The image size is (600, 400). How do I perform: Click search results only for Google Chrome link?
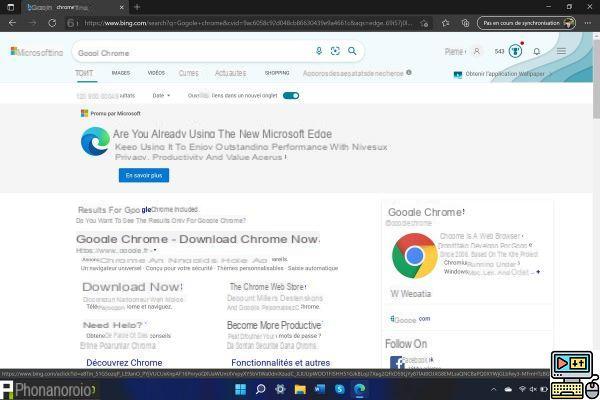click(161, 220)
